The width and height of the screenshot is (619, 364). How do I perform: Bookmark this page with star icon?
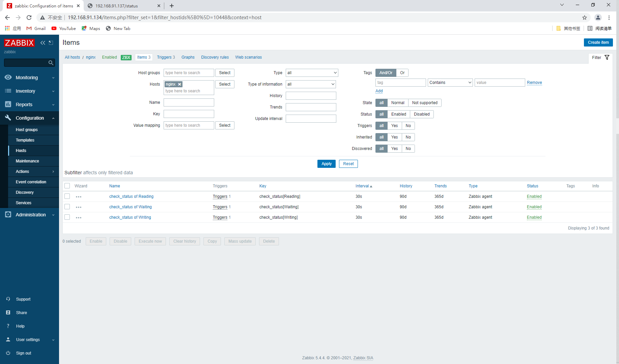[585, 18]
